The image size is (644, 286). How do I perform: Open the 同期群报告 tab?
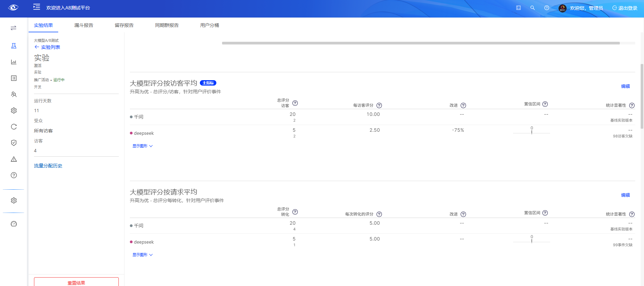(x=167, y=25)
